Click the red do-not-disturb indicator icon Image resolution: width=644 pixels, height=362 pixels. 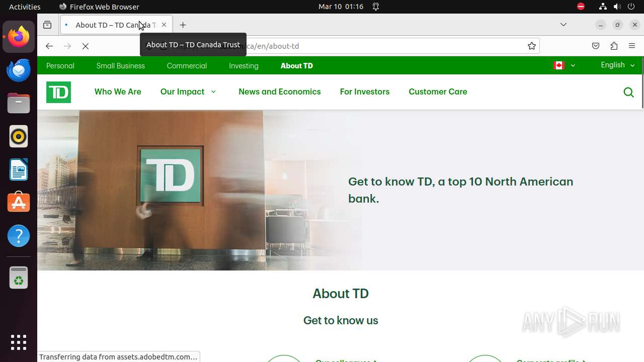tap(581, 7)
